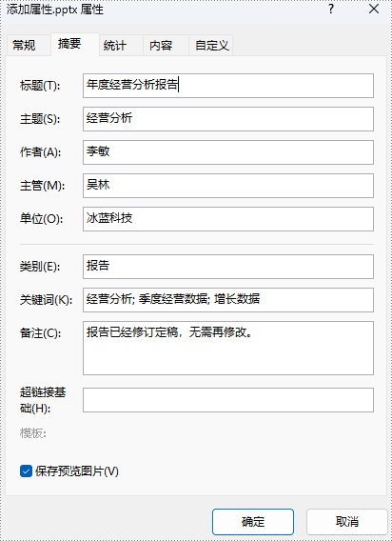Click inside the 关键词 text field
This screenshot has height=541, width=392.
point(228,300)
